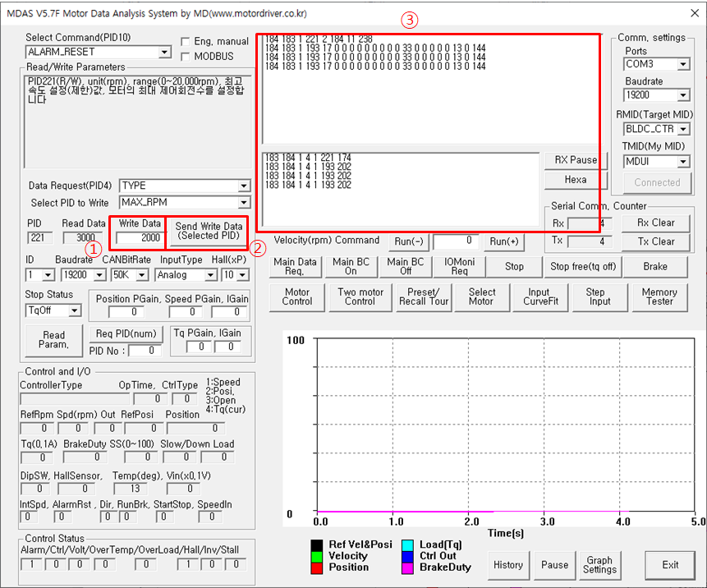Expand the InputType Analog dropdown
Viewport: 707px width, 588px height.
[210, 274]
